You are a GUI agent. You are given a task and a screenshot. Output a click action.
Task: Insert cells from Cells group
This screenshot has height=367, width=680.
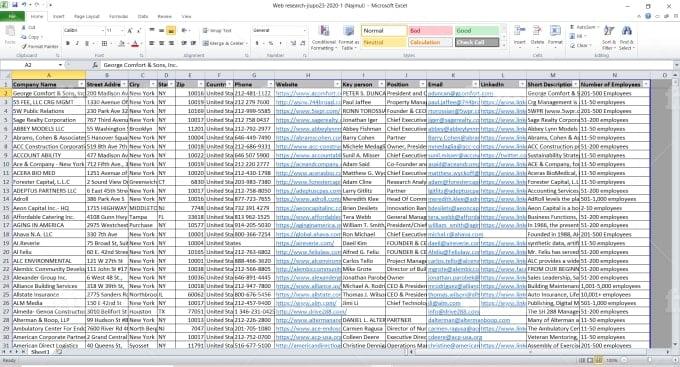pos(520,35)
